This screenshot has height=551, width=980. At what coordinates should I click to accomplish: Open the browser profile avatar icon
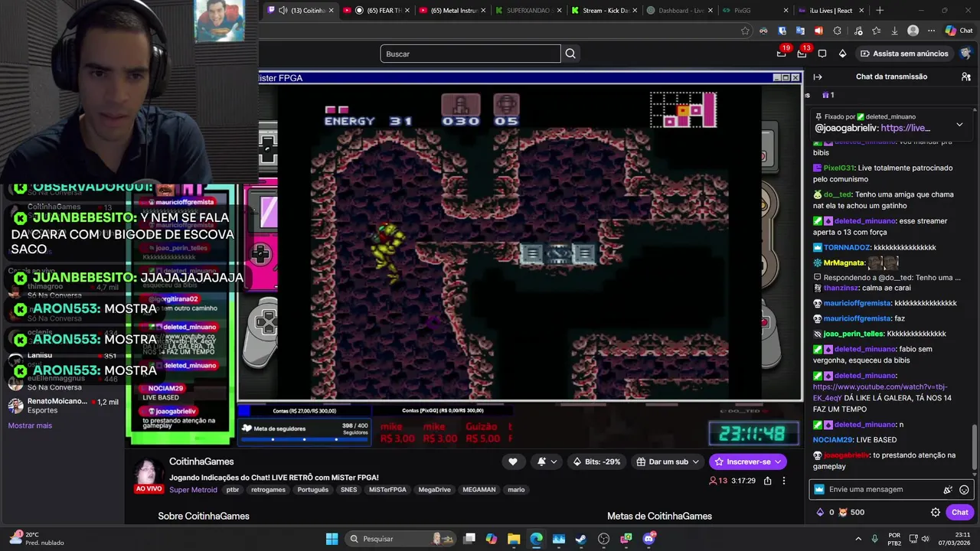[913, 31]
